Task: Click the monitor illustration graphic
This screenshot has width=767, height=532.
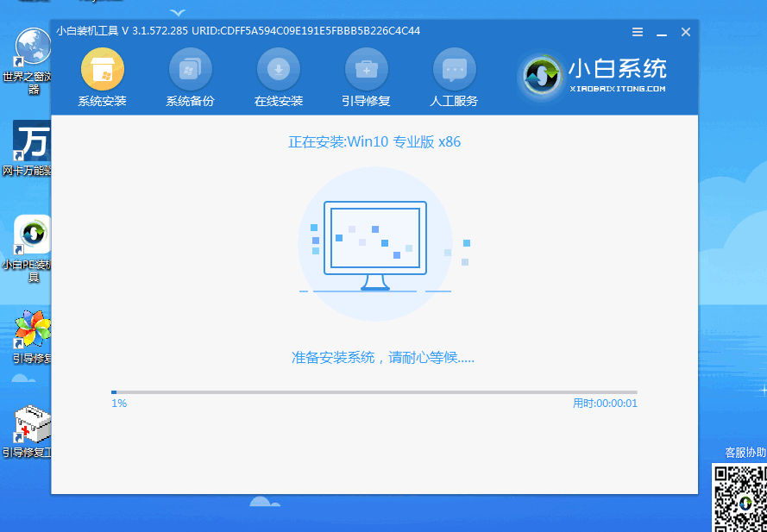Action: [x=374, y=240]
